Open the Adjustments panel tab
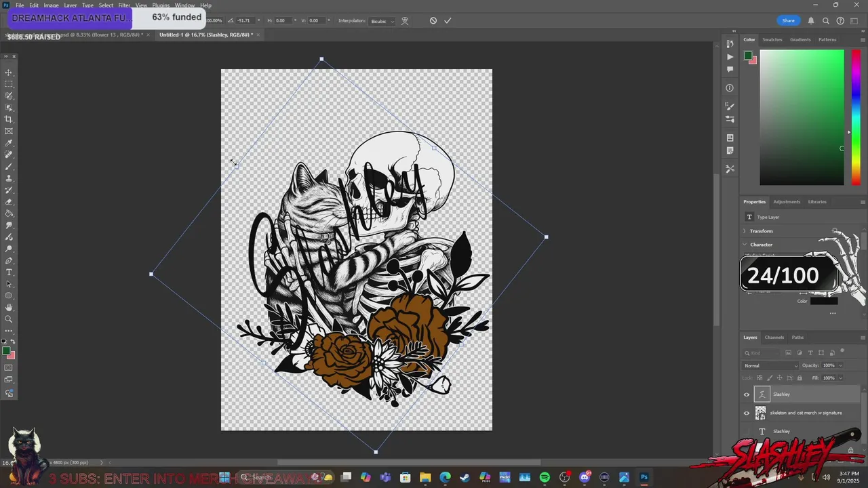 point(787,202)
